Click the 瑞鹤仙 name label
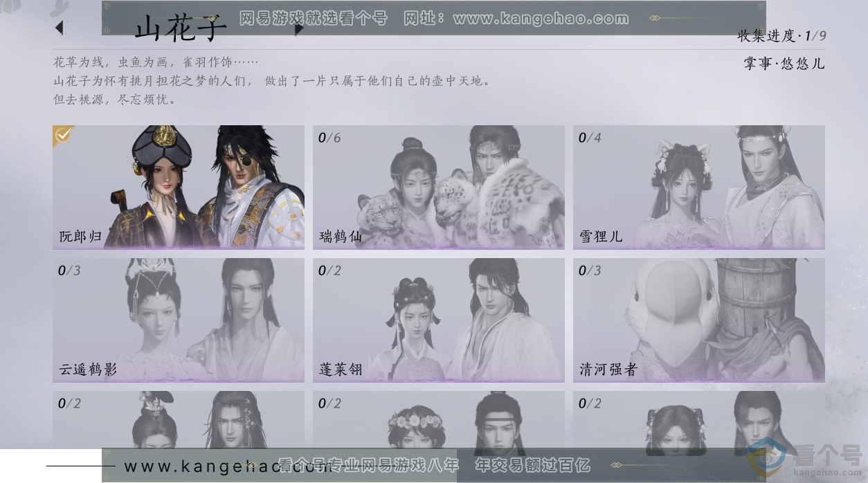 (341, 237)
